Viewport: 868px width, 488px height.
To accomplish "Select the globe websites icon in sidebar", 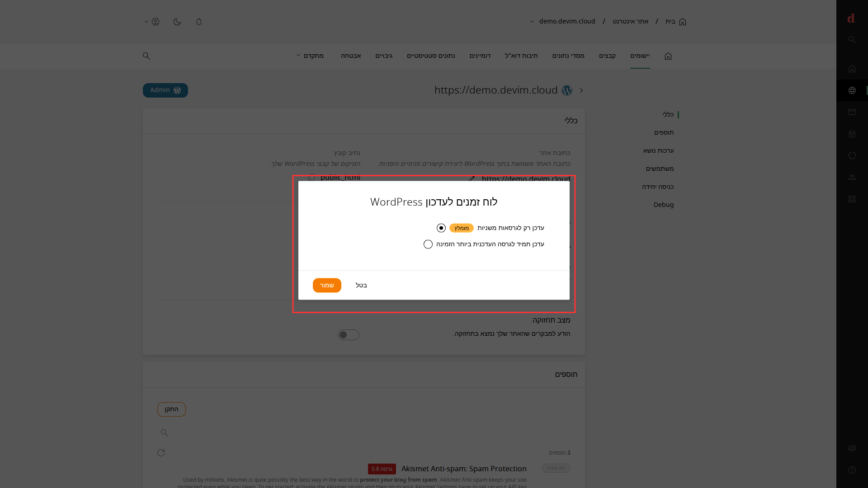I will coord(852,90).
